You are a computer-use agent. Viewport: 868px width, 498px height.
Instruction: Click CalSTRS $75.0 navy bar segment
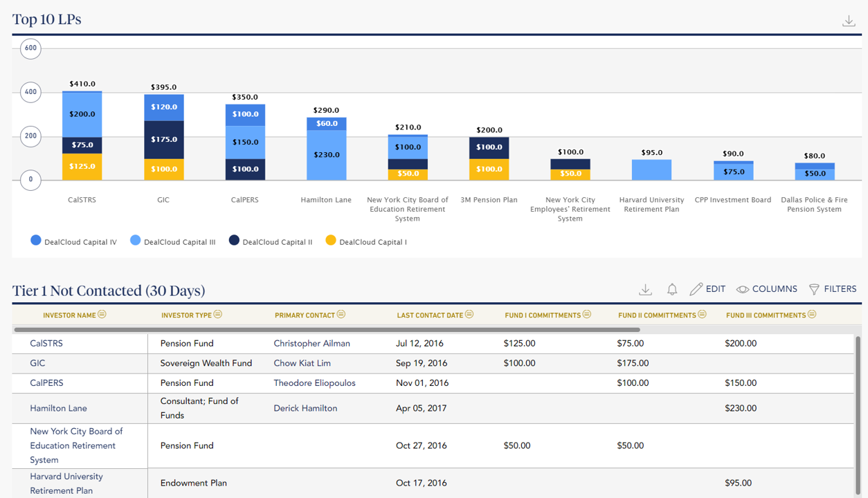(x=82, y=145)
